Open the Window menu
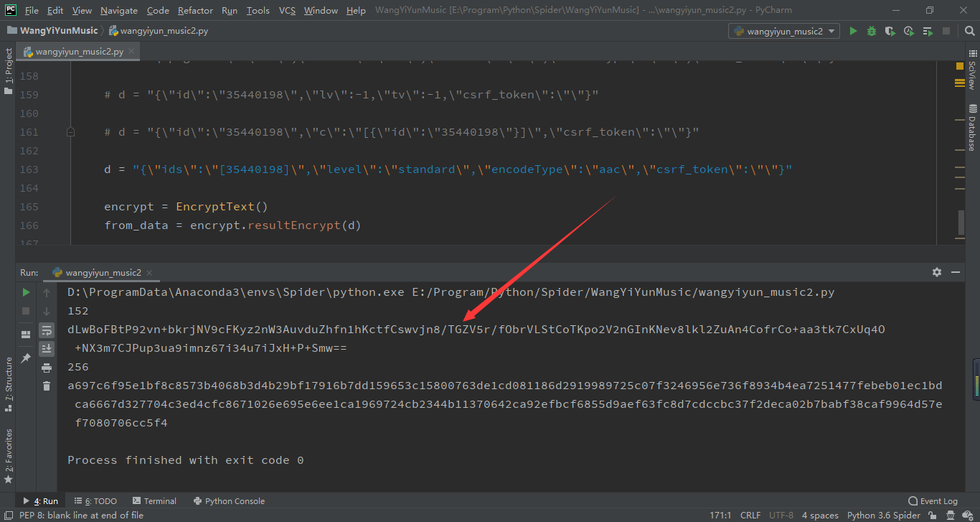The width and height of the screenshot is (980, 522). tap(321, 10)
